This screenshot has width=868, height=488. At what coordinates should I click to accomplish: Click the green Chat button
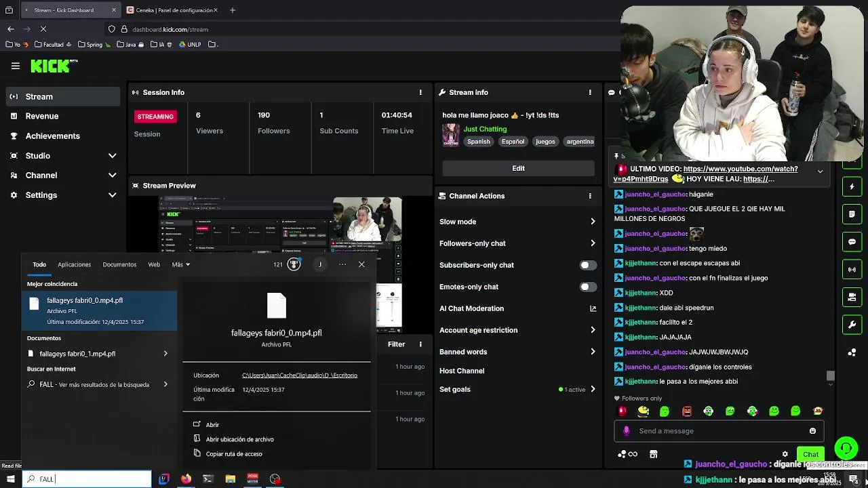coord(811,454)
